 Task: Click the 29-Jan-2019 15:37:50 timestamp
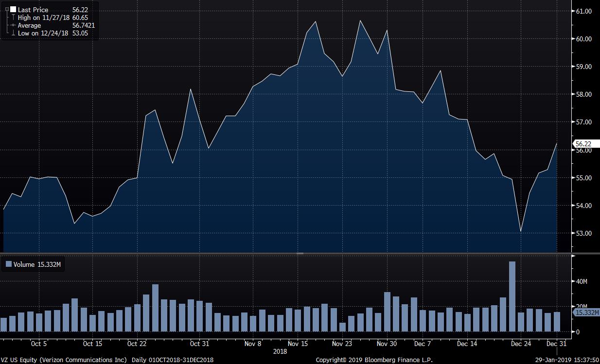[568, 360]
